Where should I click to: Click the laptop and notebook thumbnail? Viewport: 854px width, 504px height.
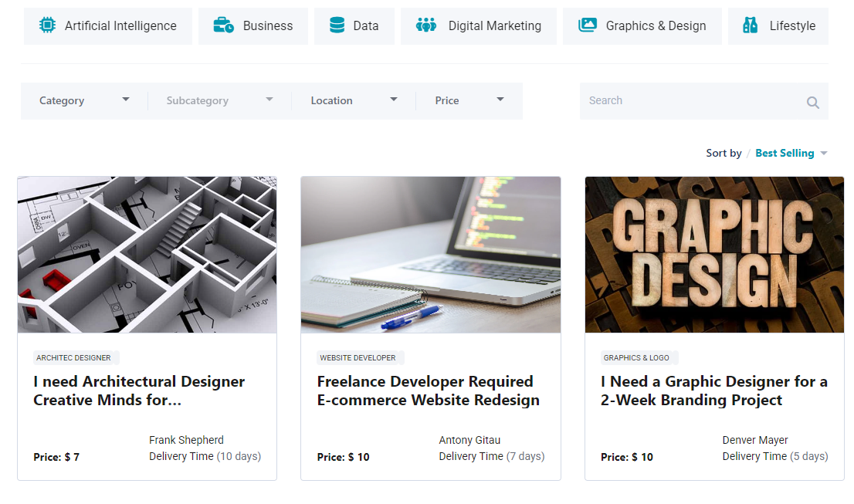[x=431, y=255]
